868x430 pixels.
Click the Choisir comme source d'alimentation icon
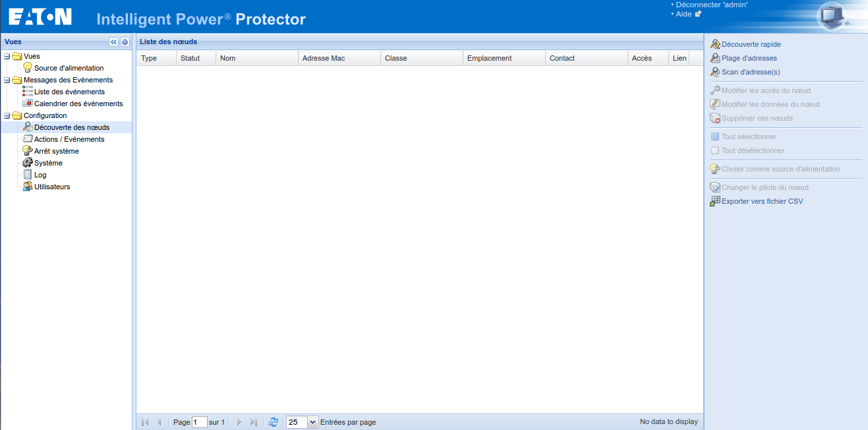pos(715,169)
